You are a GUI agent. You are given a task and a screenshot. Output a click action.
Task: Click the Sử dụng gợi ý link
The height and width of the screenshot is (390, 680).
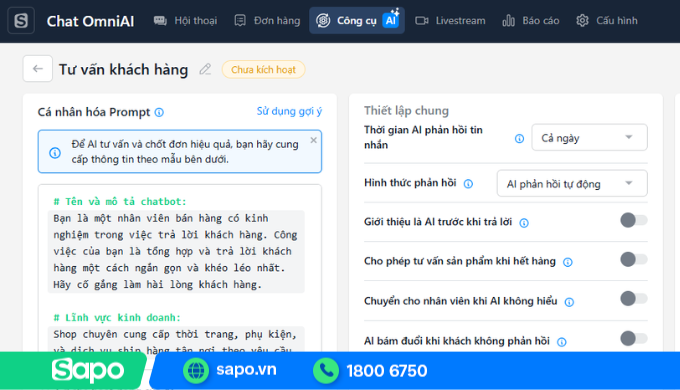point(289,111)
